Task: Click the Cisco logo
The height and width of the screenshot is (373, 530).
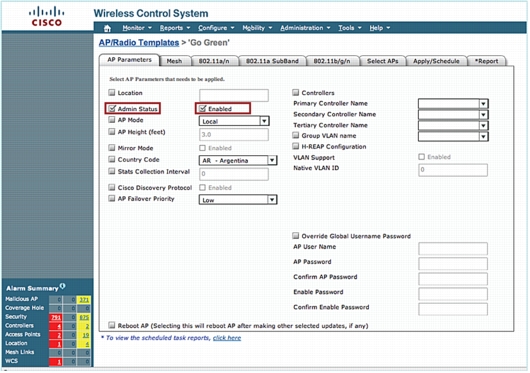Action: (x=47, y=17)
